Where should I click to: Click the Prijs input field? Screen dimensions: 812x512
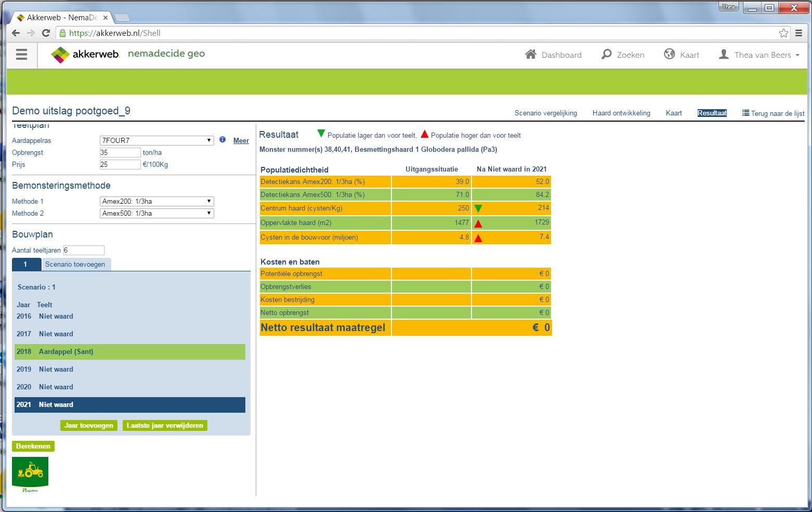(x=120, y=164)
